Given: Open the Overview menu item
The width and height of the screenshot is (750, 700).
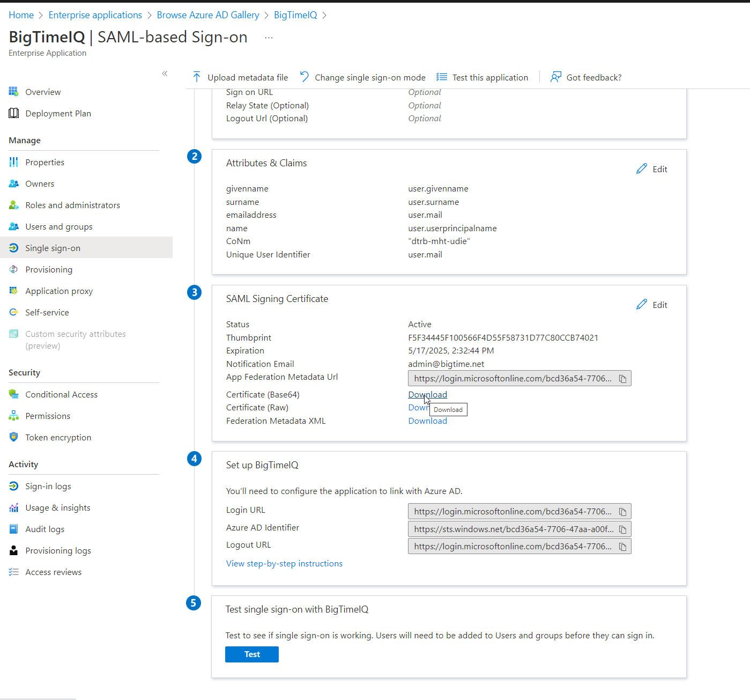Looking at the screenshot, I should point(43,92).
